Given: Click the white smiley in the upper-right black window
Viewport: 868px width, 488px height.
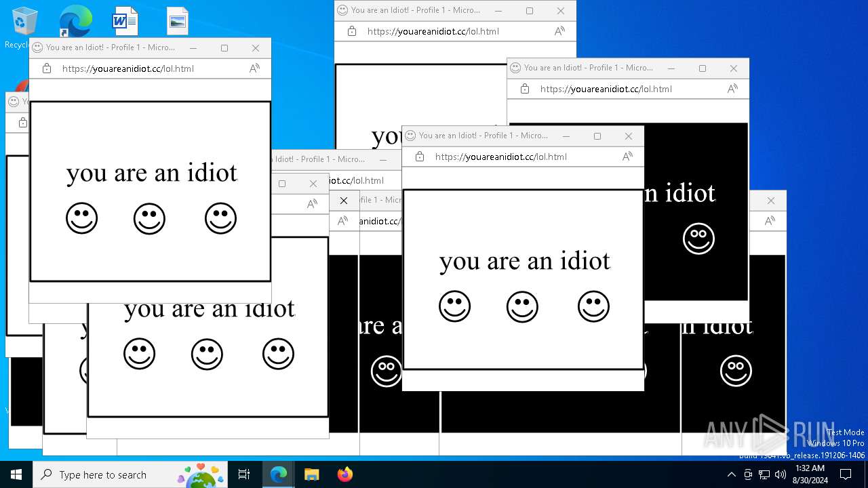Looking at the screenshot, I should (x=698, y=239).
